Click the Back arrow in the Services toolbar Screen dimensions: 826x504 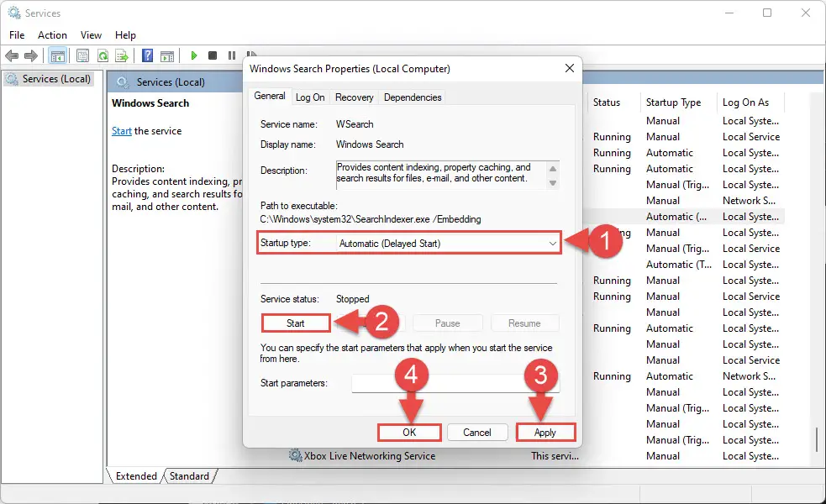[12, 55]
